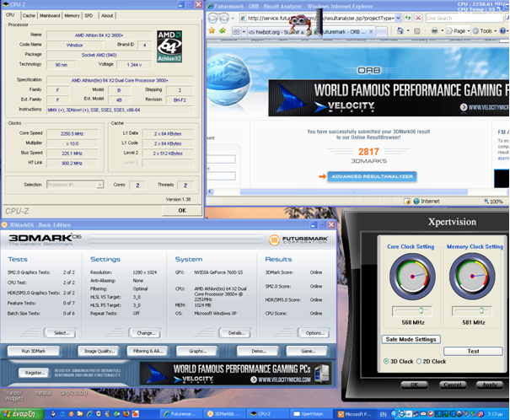Launch Firefox from the quick launch bar
This screenshot has height=420, width=510.
click(x=126, y=414)
